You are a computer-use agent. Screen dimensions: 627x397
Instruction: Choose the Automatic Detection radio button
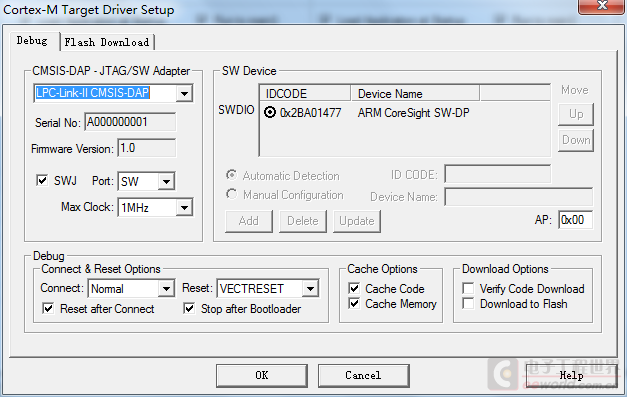(231, 175)
